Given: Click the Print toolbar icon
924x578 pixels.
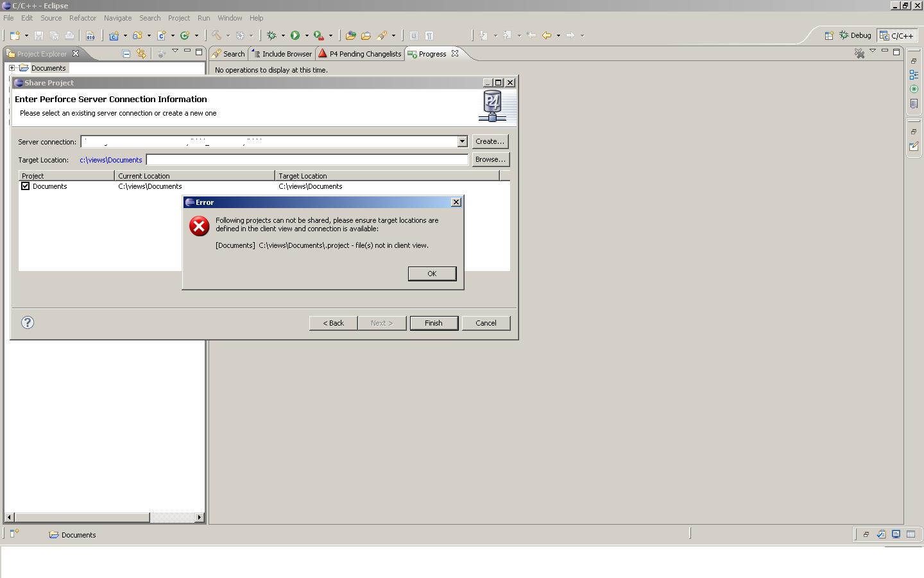Looking at the screenshot, I should (x=69, y=35).
